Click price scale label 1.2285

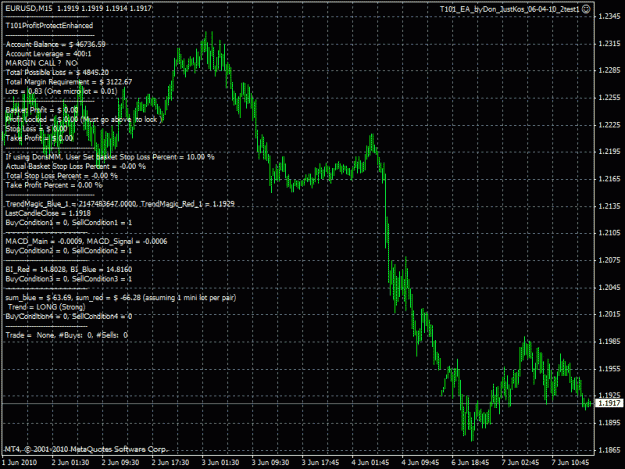[610, 71]
